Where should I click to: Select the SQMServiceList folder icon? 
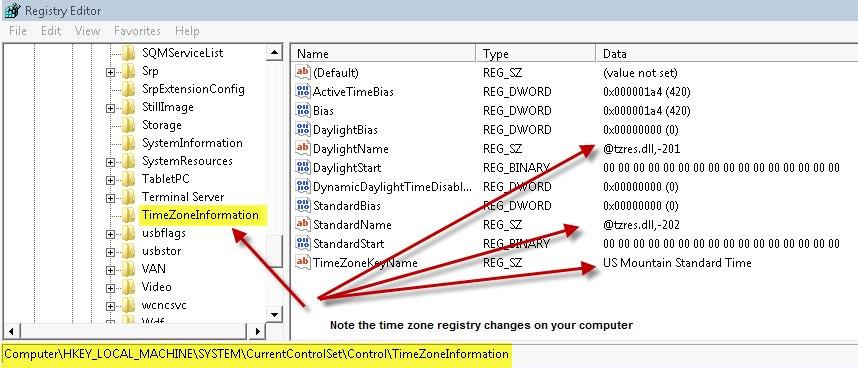(128, 53)
